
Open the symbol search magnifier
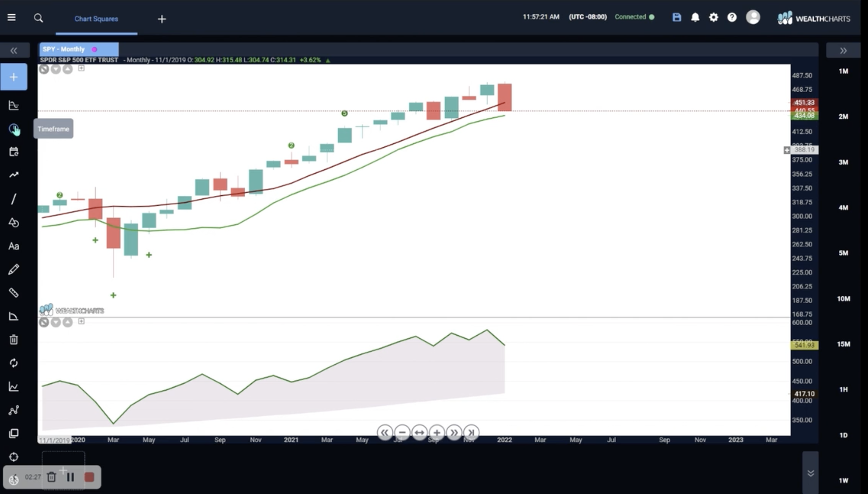39,18
